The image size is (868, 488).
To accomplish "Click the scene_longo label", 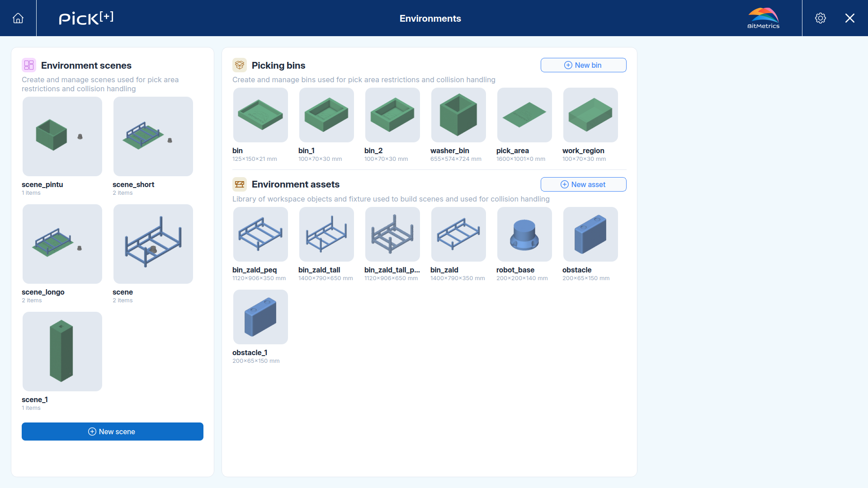I will [x=43, y=292].
